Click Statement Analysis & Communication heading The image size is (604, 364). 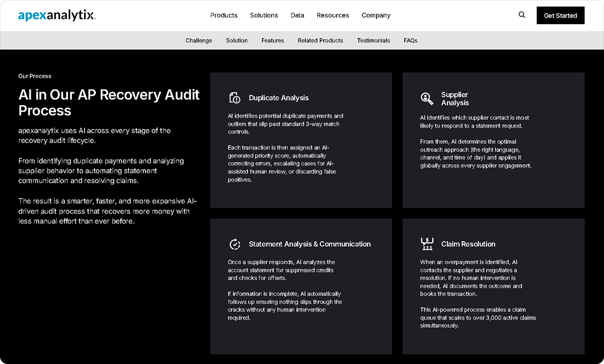pos(310,244)
